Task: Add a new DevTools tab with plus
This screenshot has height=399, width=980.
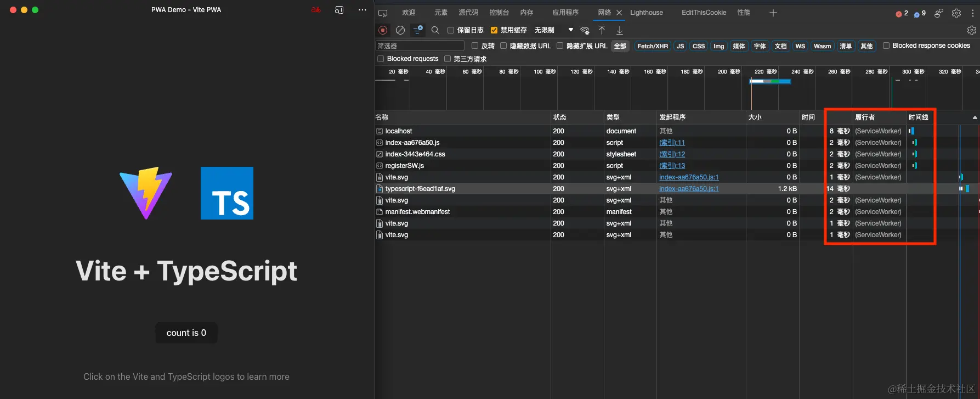Action: (x=773, y=13)
